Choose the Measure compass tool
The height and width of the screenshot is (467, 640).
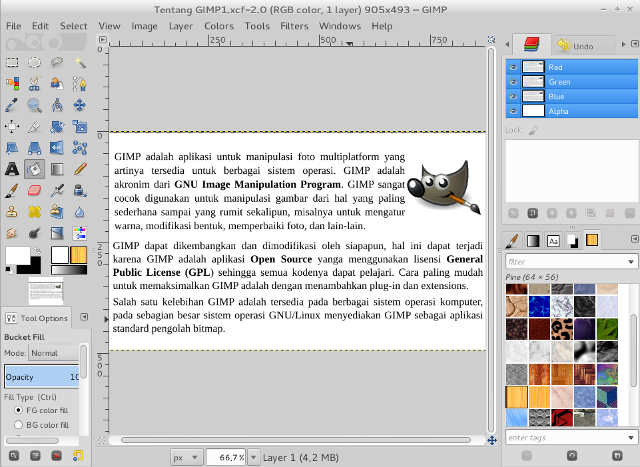click(x=57, y=105)
